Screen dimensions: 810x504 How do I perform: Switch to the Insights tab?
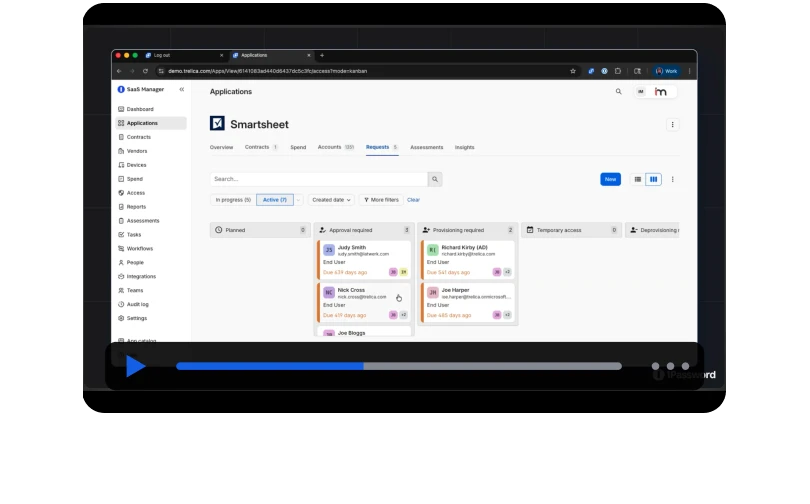coord(464,147)
